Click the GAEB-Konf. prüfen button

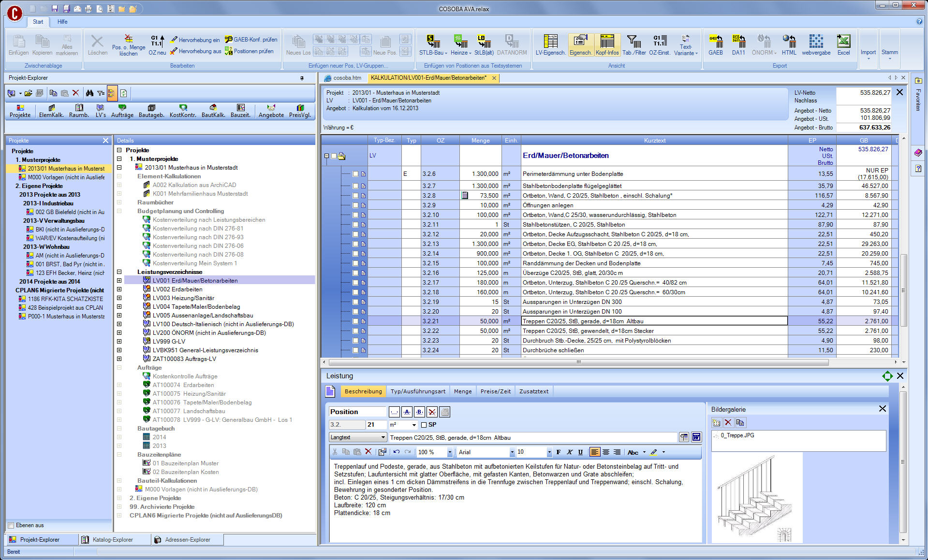coord(251,41)
